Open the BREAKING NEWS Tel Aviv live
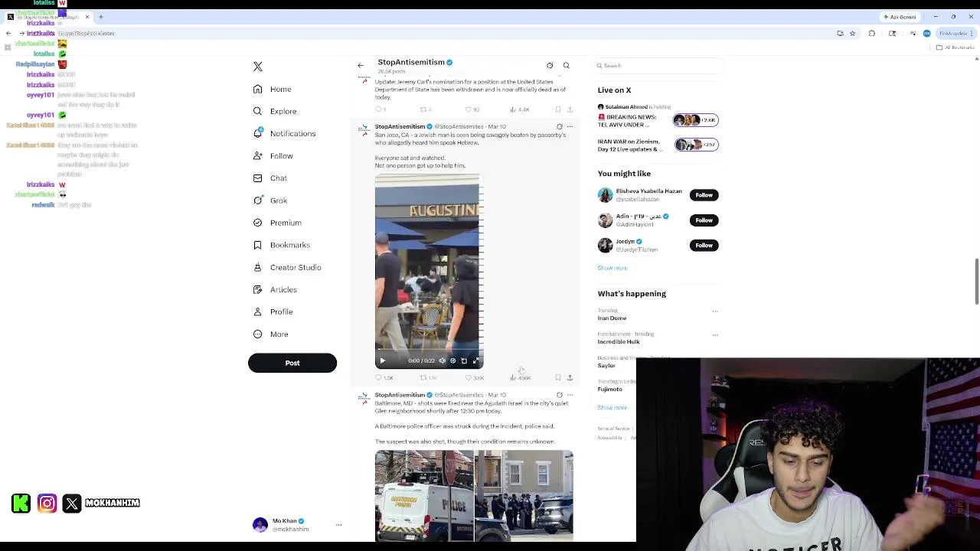This screenshot has width=980, height=551. pyautogui.click(x=658, y=120)
